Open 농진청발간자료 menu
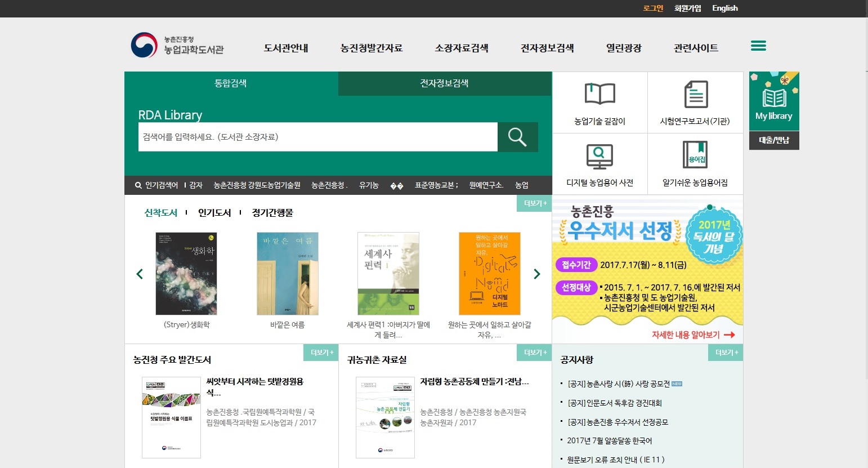The height and width of the screenshot is (468, 868). click(372, 48)
